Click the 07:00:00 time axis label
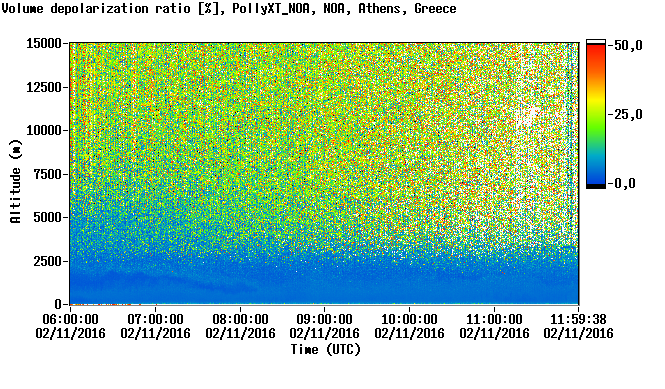665x389 pixels. 155,319
